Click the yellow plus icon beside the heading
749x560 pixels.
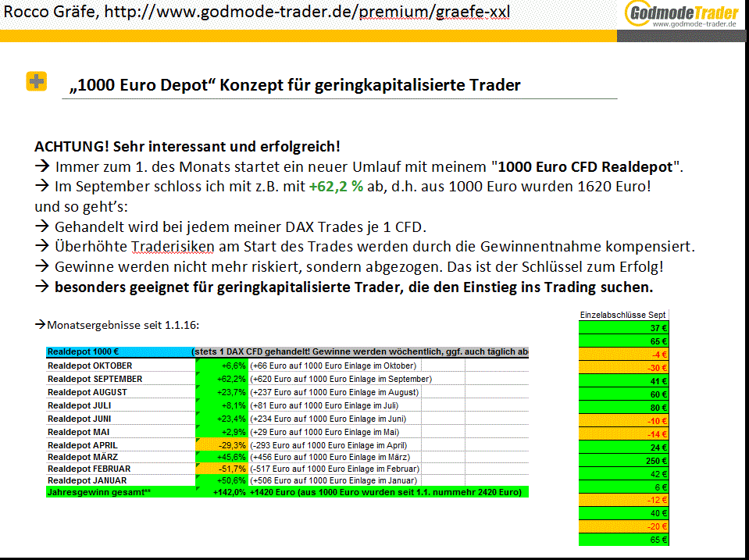36,81
